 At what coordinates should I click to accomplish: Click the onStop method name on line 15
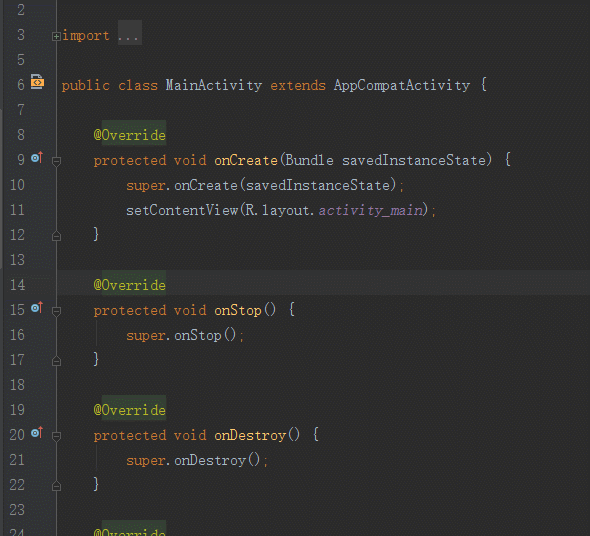[238, 311]
